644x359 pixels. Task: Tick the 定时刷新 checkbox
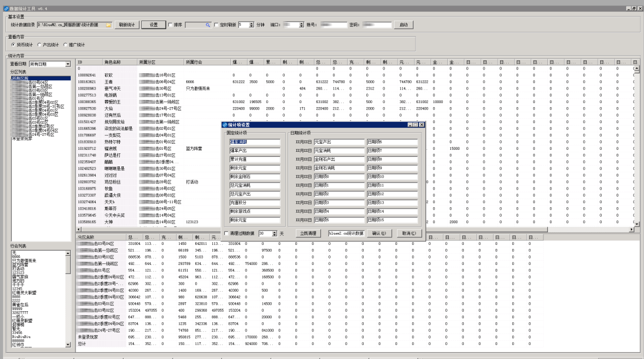(x=216, y=25)
